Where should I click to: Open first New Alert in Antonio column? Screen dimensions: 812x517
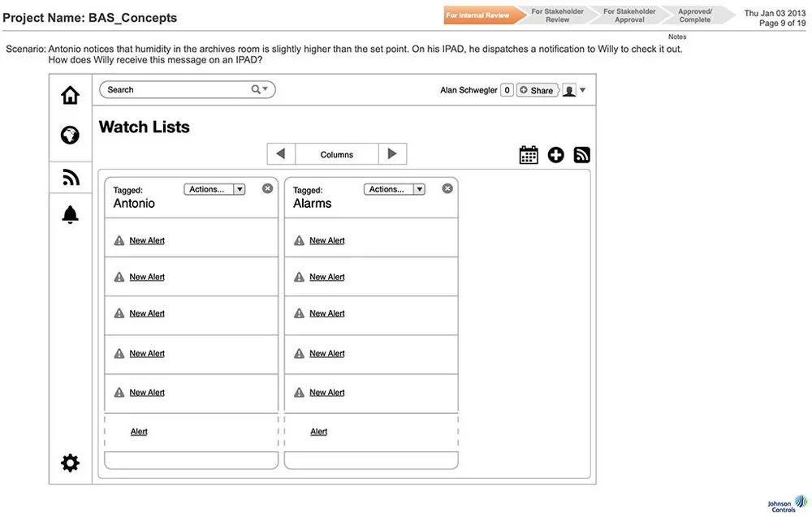147,241
